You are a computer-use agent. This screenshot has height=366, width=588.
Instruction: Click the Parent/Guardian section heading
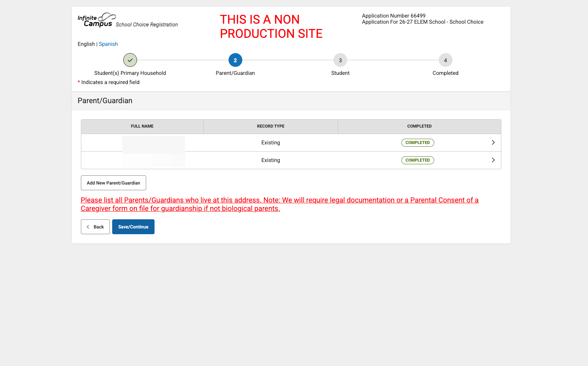point(105,101)
